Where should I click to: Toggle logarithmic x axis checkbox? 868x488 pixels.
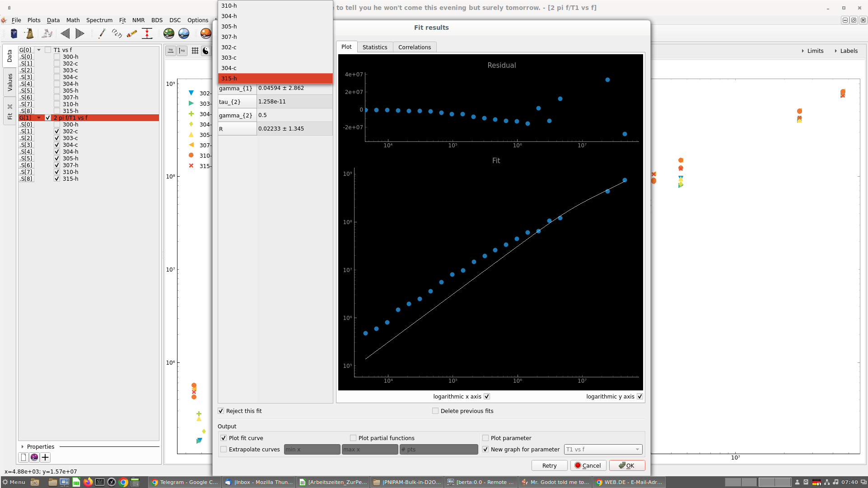click(x=487, y=396)
